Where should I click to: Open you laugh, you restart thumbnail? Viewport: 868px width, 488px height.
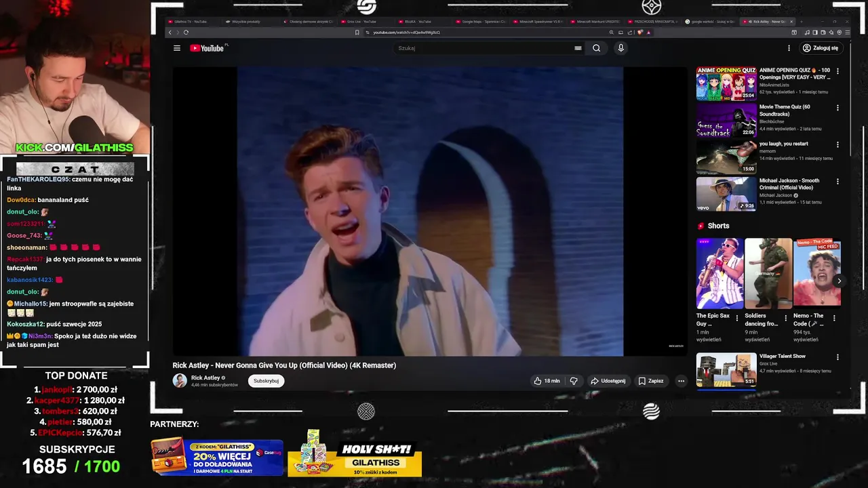tap(726, 157)
